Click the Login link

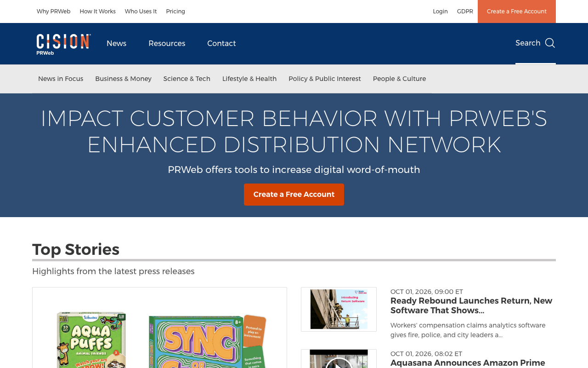coord(440,11)
